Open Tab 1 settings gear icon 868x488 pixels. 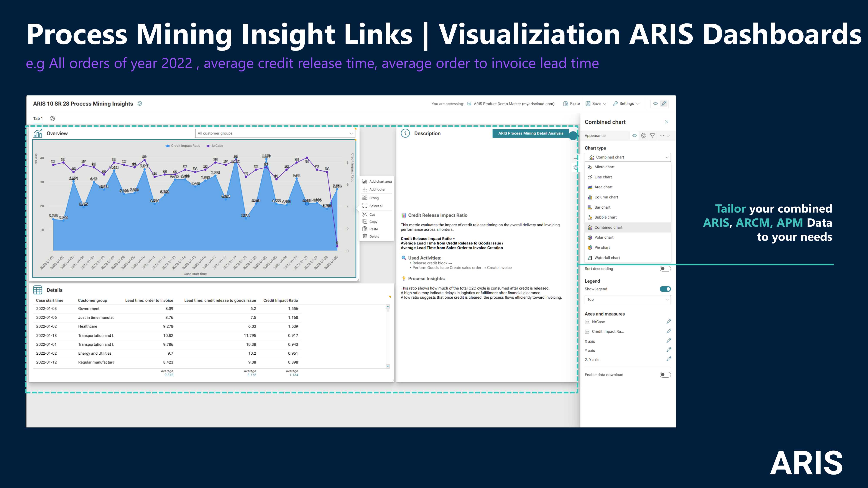pyautogui.click(x=53, y=118)
